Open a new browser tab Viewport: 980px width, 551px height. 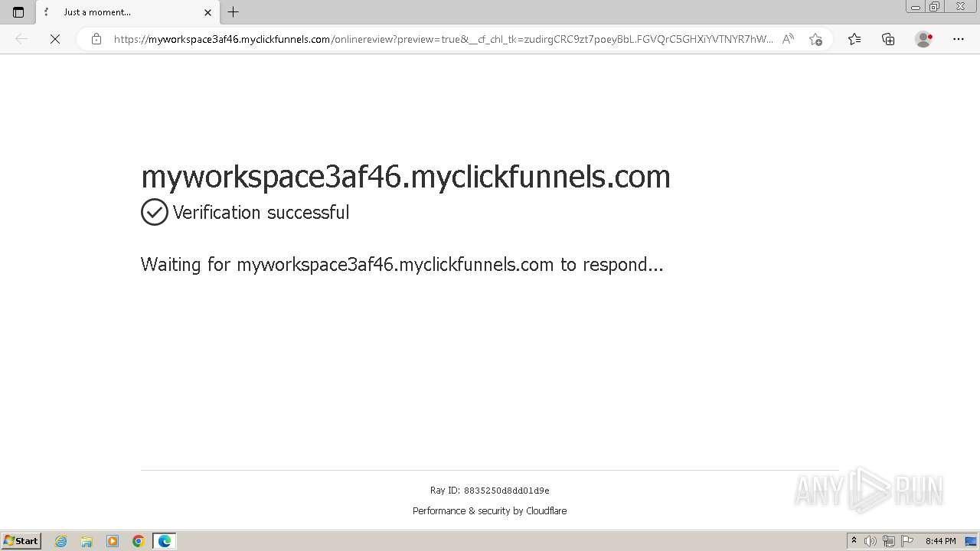pyautogui.click(x=234, y=12)
